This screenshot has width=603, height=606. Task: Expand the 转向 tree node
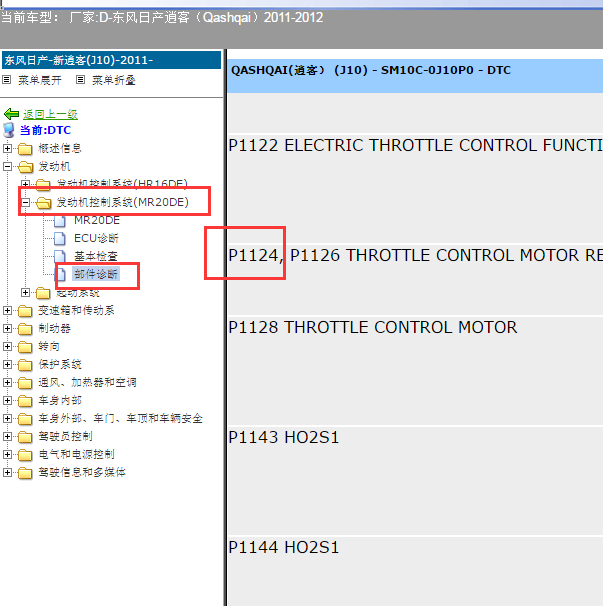(x=7, y=346)
